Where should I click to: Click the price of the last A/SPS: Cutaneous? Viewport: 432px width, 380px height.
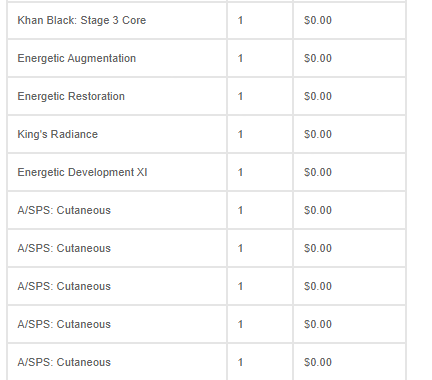pyautogui.click(x=318, y=362)
